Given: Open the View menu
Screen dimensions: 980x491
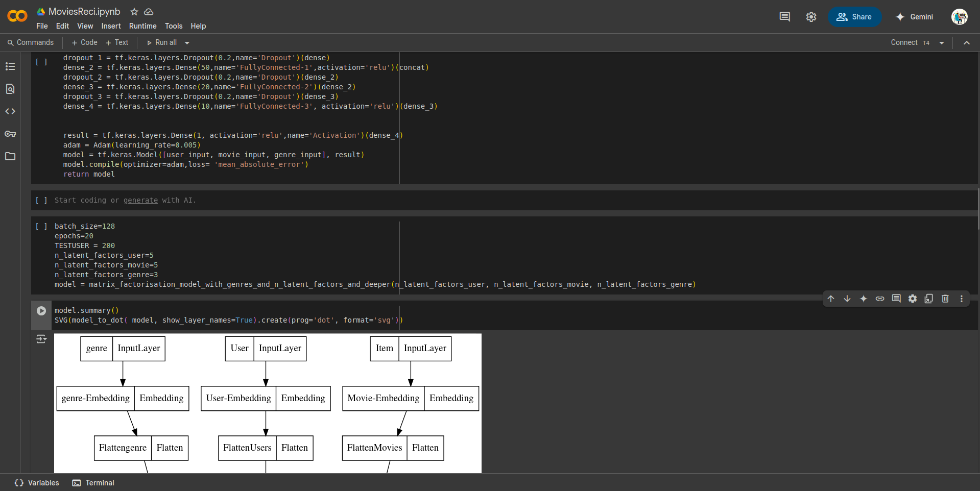Looking at the screenshot, I should pyautogui.click(x=85, y=26).
